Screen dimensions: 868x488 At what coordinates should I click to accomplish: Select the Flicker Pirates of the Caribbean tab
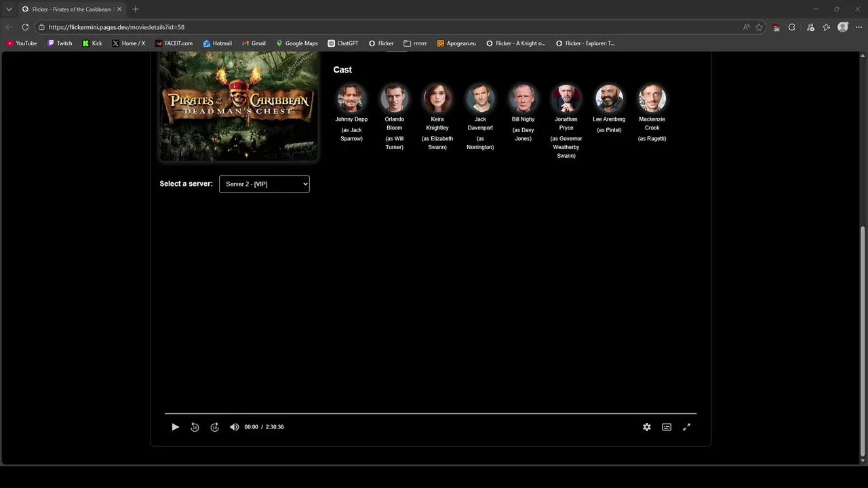tap(72, 9)
